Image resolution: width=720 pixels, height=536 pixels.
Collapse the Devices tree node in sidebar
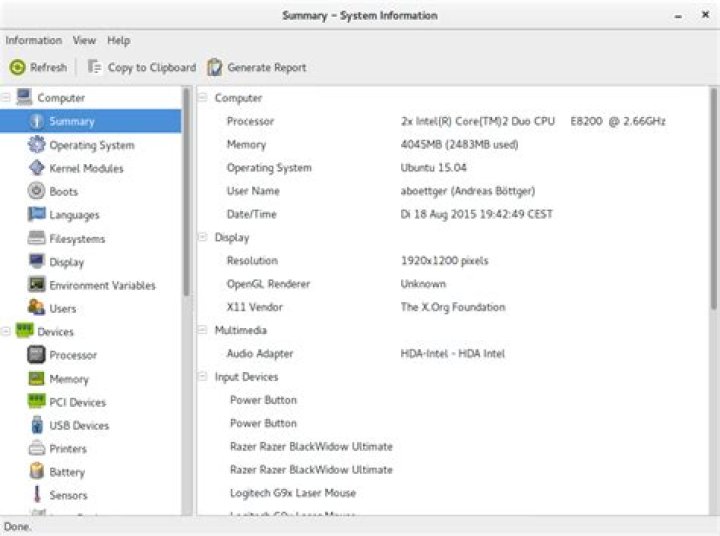click(6, 331)
